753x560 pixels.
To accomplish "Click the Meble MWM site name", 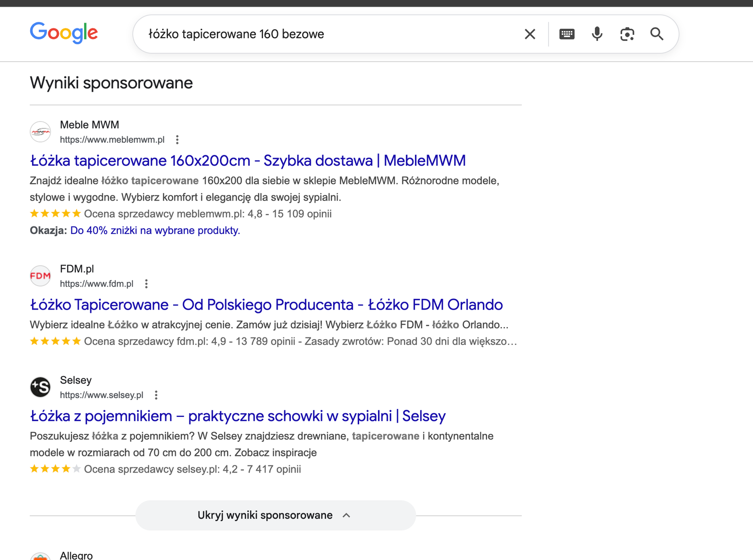I will click(x=89, y=125).
